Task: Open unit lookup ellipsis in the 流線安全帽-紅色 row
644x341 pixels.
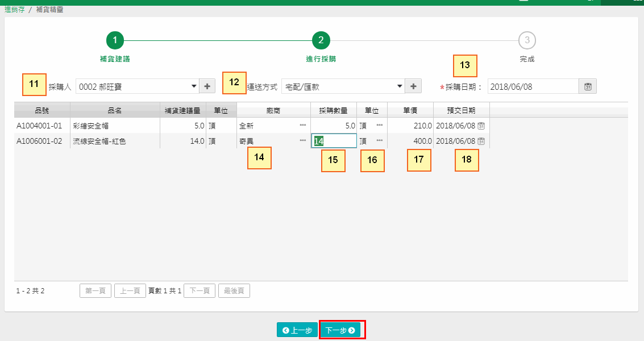Action: (x=380, y=140)
